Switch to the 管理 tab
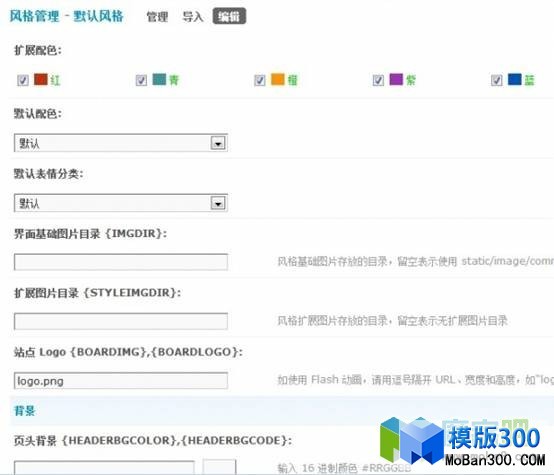Image resolution: width=554 pixels, height=475 pixels. pyautogui.click(x=157, y=17)
